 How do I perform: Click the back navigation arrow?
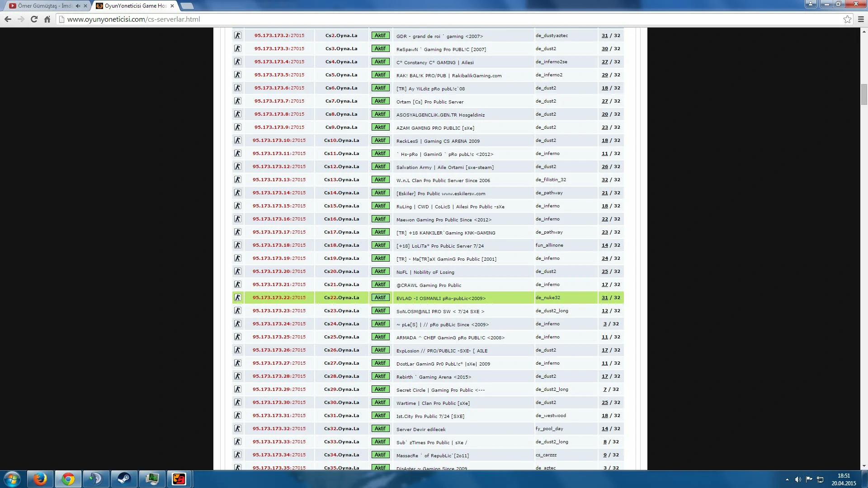tap(8, 19)
